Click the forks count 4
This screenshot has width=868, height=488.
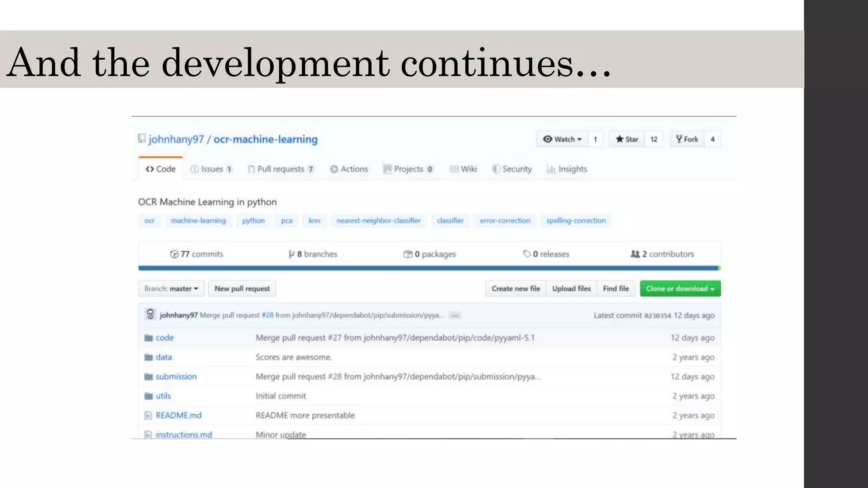point(712,139)
